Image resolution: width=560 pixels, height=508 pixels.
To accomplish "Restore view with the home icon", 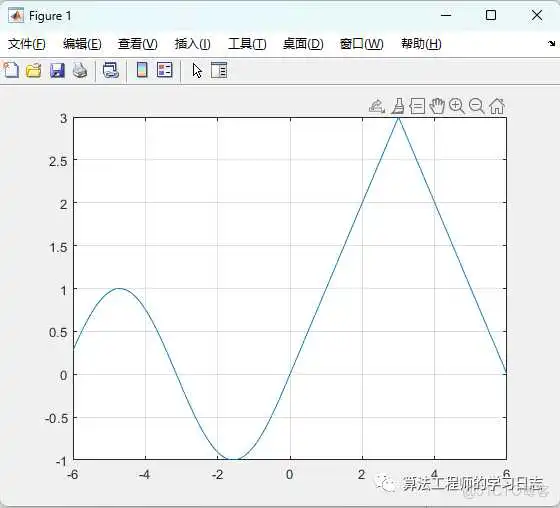I will (497, 106).
